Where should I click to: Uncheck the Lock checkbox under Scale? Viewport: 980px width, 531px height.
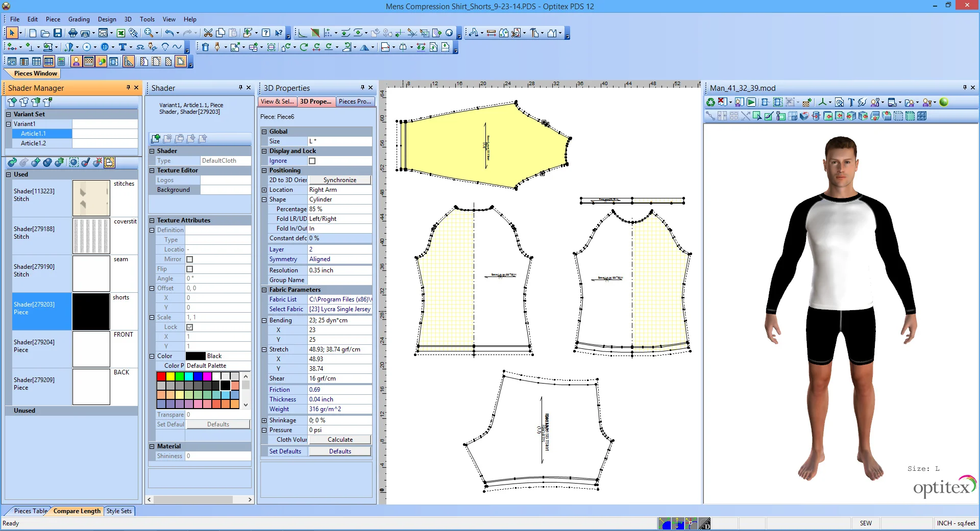tap(189, 327)
